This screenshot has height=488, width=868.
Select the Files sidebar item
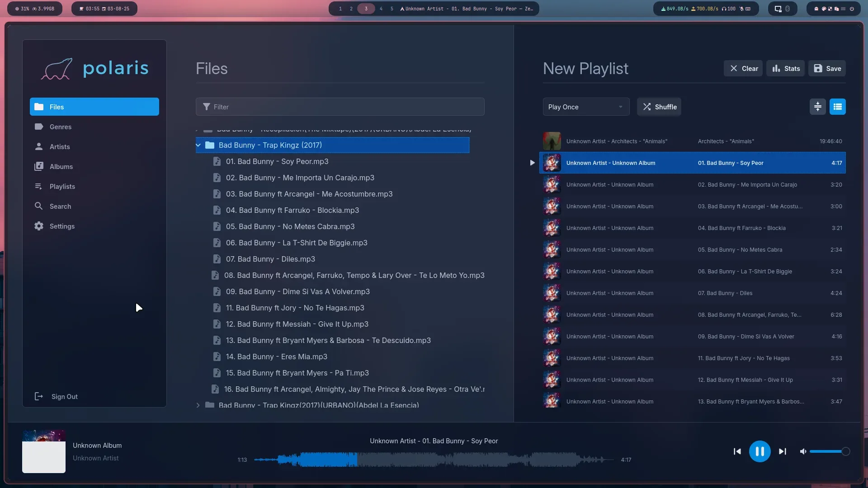(94, 107)
